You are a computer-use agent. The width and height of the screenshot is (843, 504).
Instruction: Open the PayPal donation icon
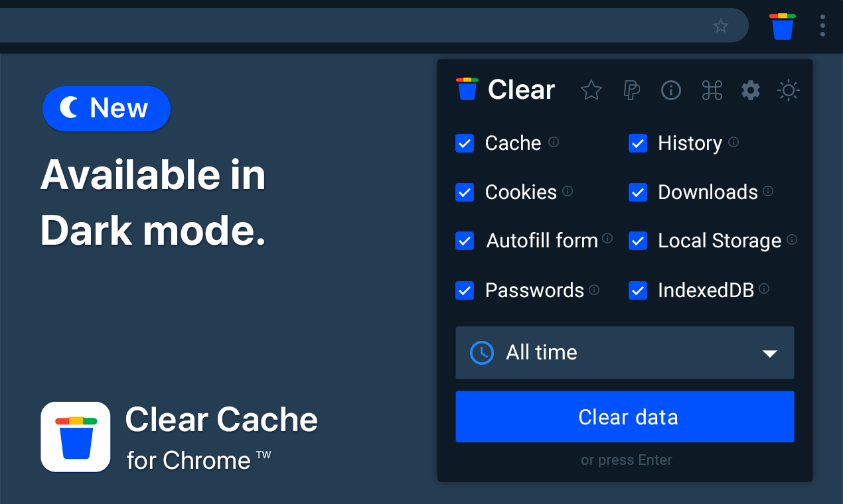[x=631, y=90]
